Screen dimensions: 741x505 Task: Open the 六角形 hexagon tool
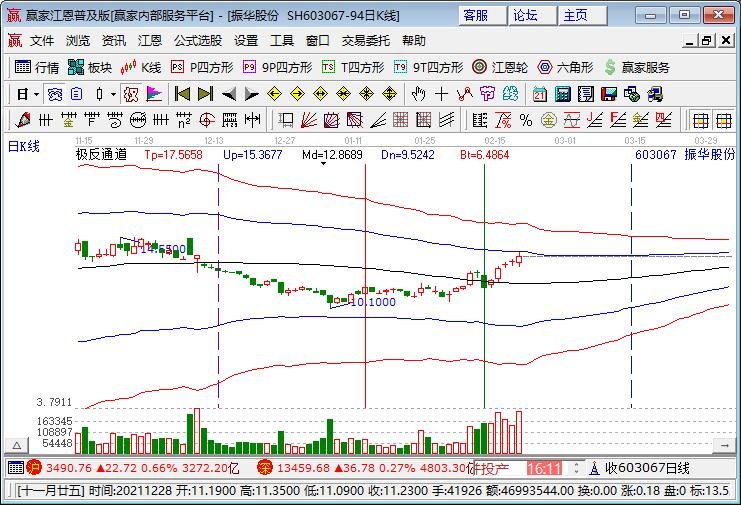click(566, 68)
